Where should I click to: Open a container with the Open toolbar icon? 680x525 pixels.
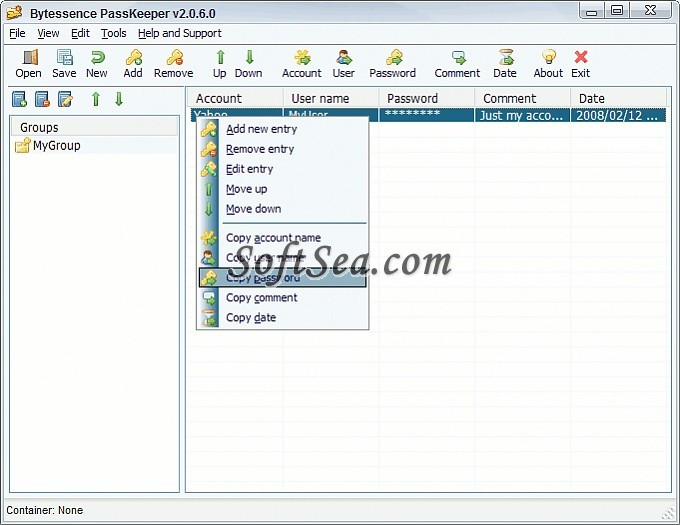point(29,64)
